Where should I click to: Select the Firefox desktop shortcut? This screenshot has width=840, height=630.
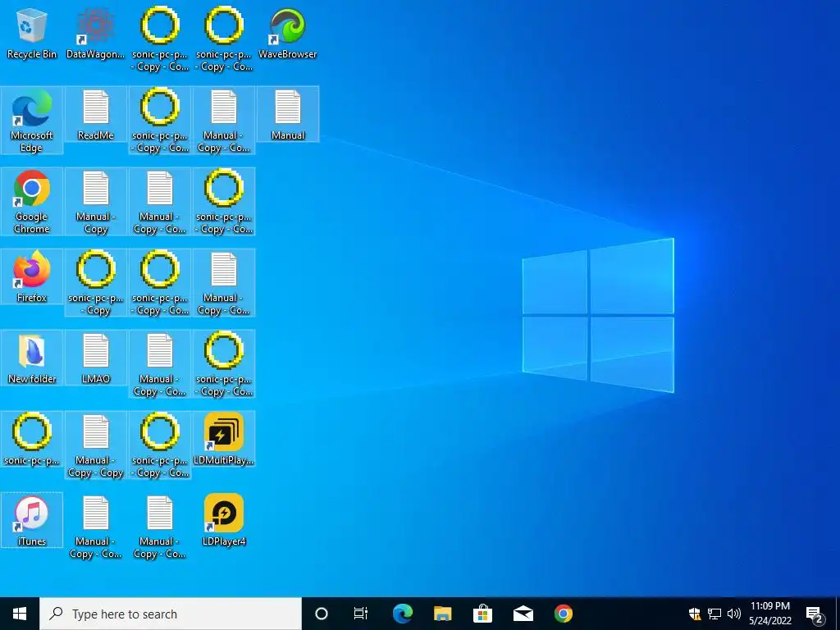pos(32,277)
